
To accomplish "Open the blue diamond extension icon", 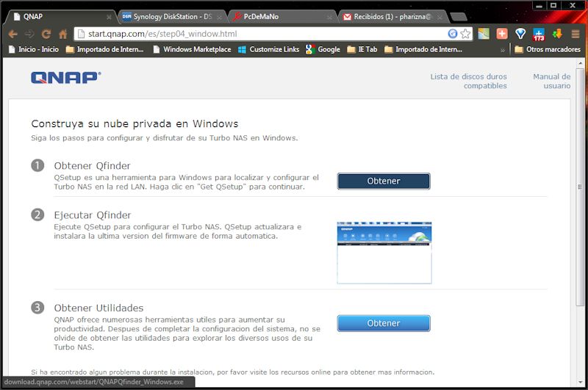I will tap(520, 34).
